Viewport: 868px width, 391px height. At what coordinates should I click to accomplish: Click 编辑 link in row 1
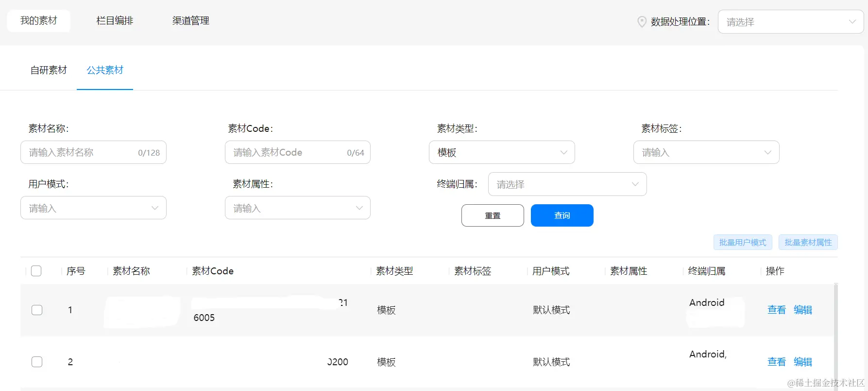point(803,310)
